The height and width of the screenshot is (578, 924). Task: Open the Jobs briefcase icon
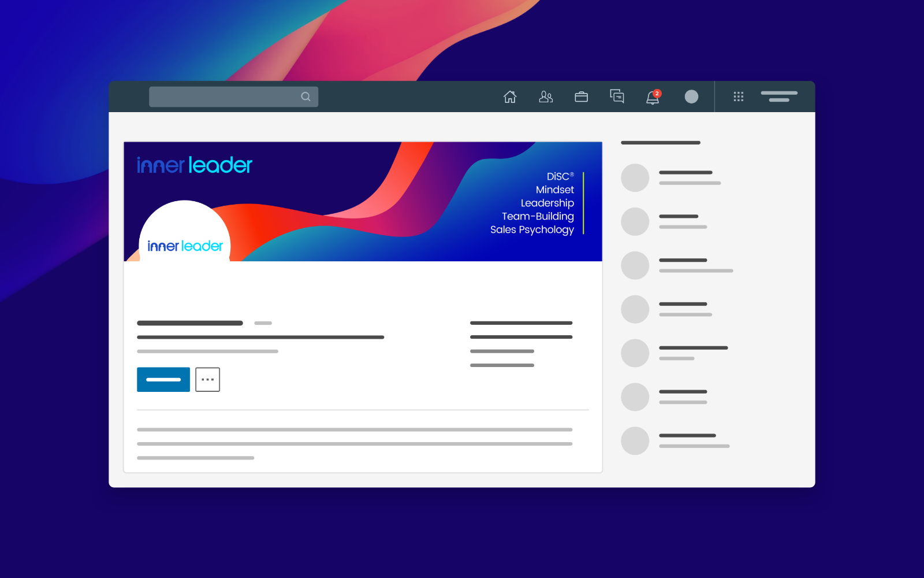pyautogui.click(x=581, y=97)
